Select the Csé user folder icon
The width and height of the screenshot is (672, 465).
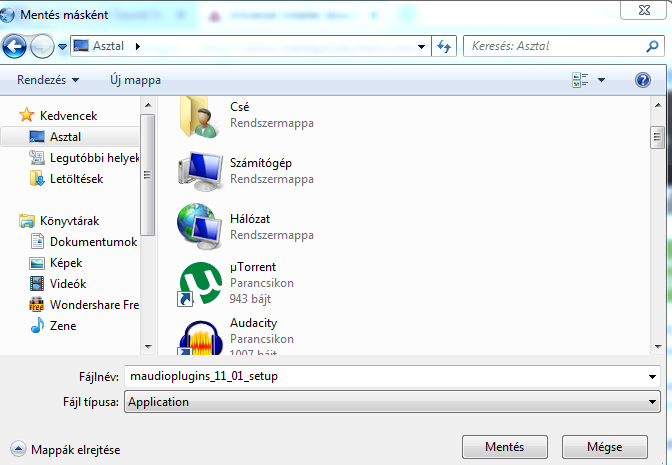[x=201, y=115]
